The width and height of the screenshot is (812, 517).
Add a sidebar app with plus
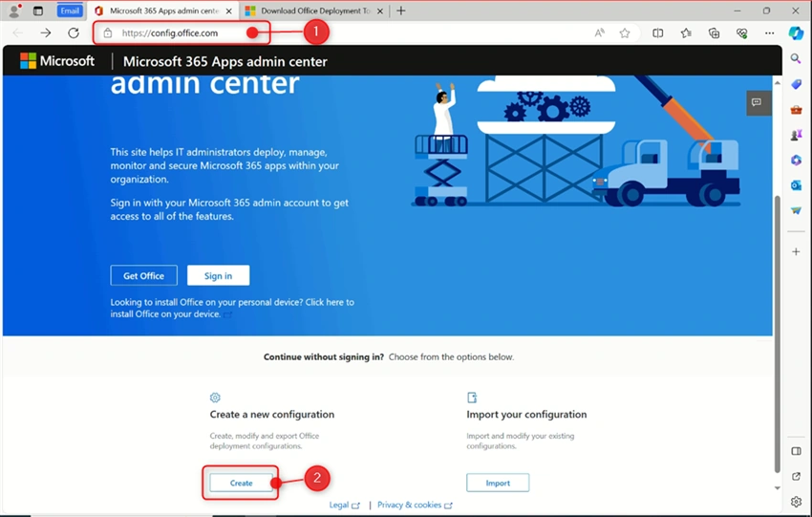pos(796,251)
